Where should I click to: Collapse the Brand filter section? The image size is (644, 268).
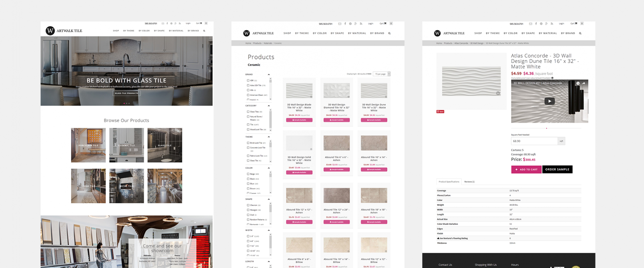click(269, 74)
